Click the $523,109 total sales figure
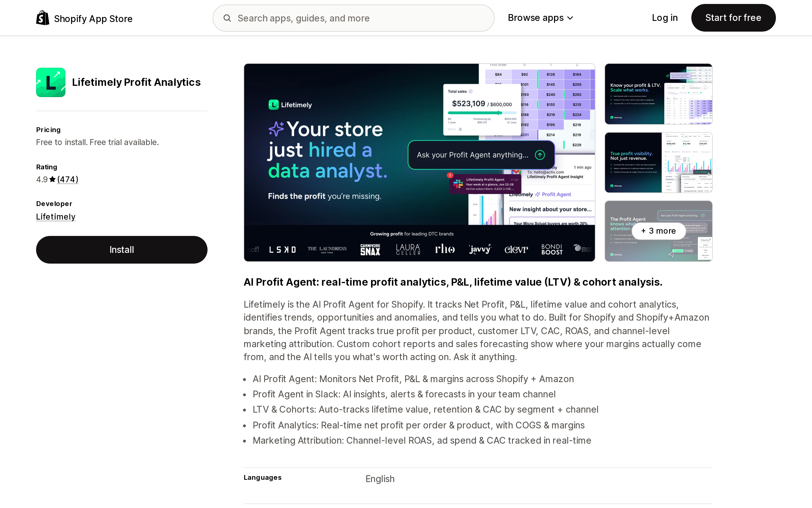The height and width of the screenshot is (508, 812). click(x=468, y=104)
